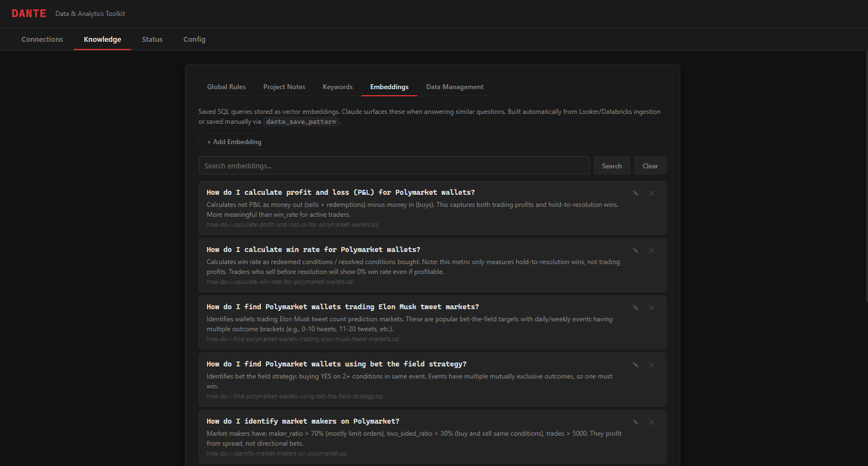Click the Add Embedding button
Image resolution: width=868 pixels, height=466 pixels.
click(234, 142)
